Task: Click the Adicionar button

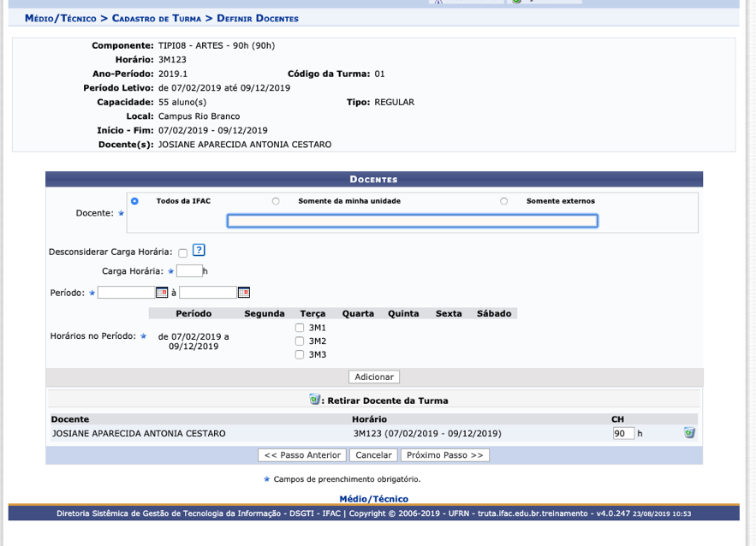Action: tap(374, 377)
